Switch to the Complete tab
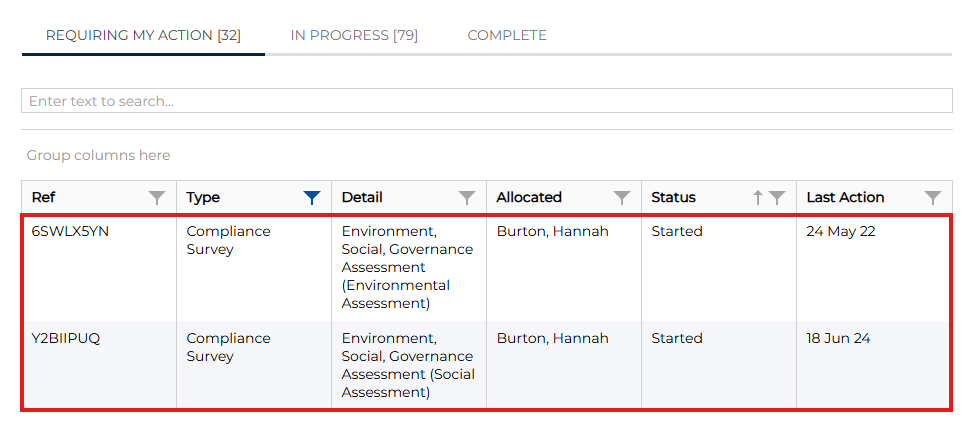973x432 pixels. coord(507,36)
